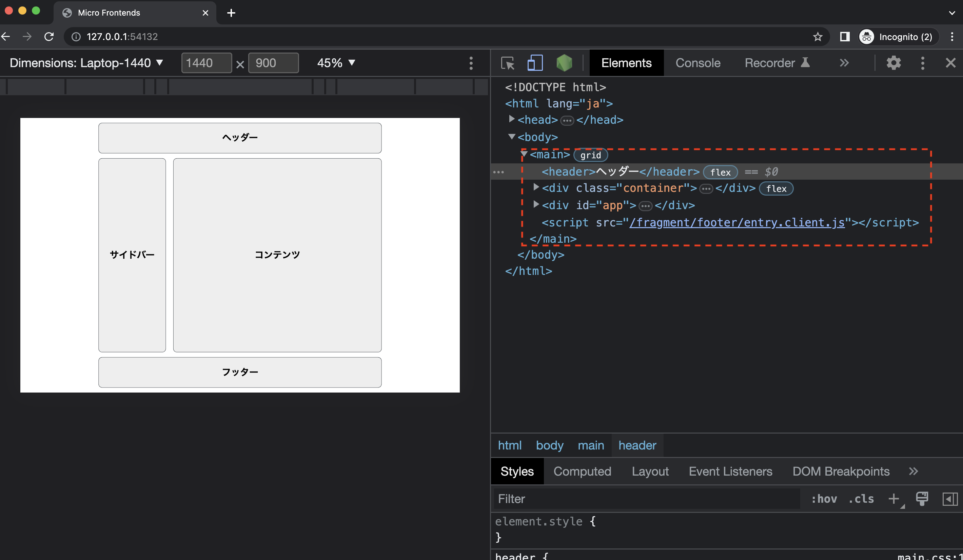Collapse the main element

(524, 154)
